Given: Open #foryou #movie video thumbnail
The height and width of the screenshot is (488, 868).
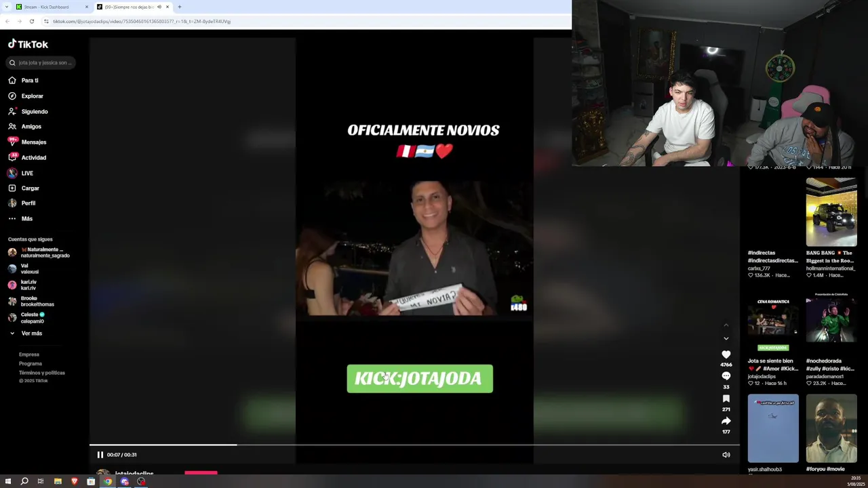Looking at the screenshot, I should pos(831,428).
